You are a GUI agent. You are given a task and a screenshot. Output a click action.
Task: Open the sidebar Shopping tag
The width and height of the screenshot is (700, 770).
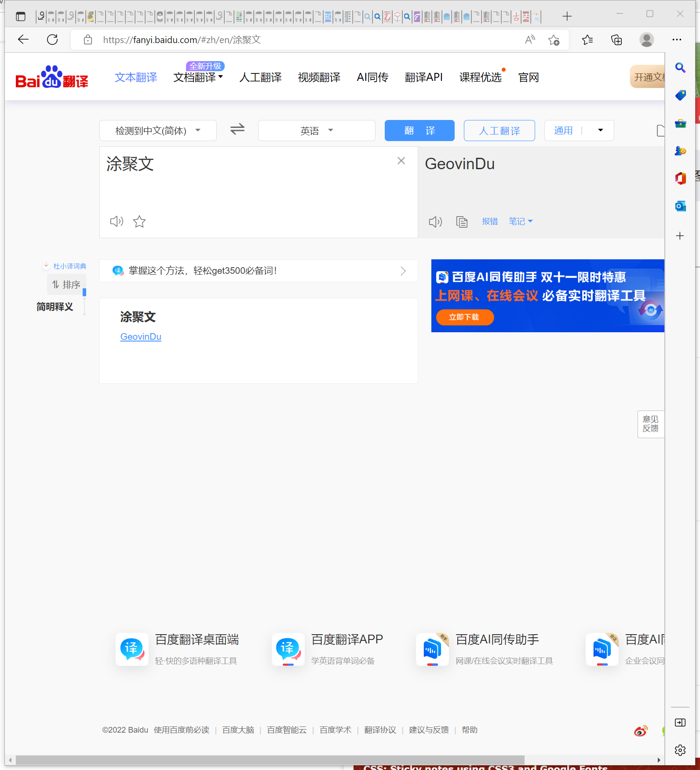point(680,95)
